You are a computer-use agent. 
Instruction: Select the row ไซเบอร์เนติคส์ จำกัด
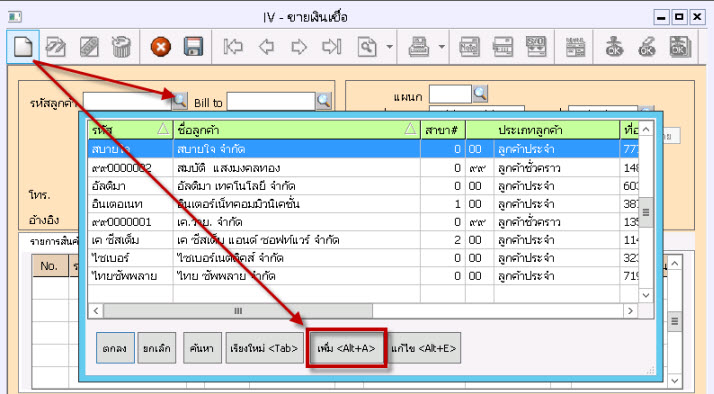(x=363, y=258)
